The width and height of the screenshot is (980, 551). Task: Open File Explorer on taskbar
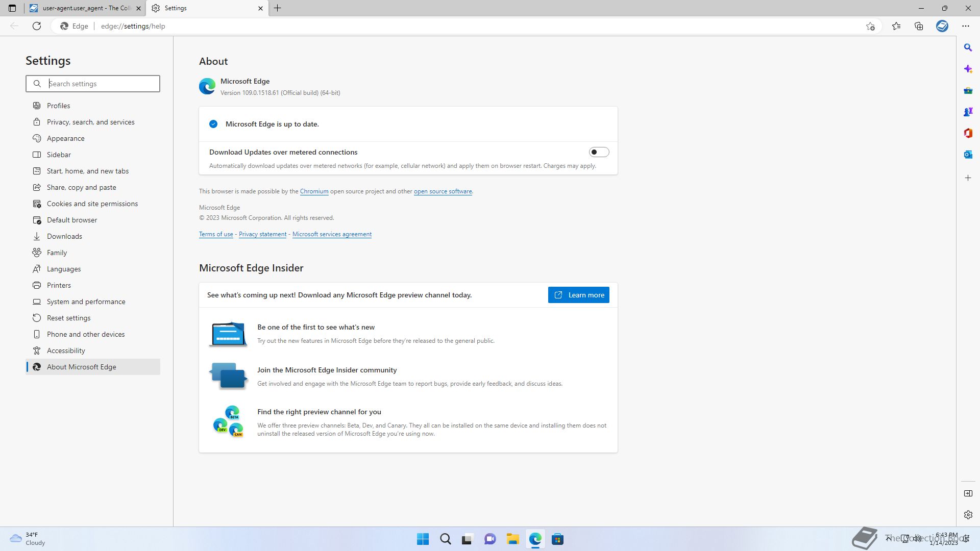[512, 539]
